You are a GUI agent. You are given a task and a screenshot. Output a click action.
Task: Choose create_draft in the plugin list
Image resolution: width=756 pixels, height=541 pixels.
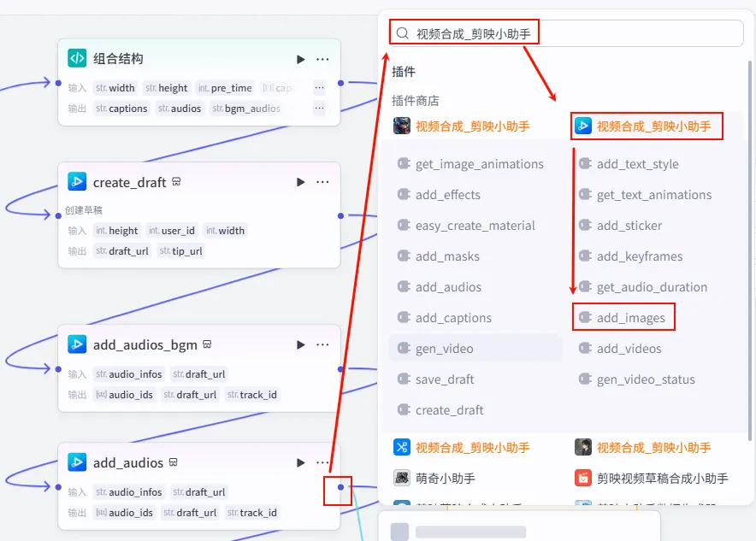(440, 410)
